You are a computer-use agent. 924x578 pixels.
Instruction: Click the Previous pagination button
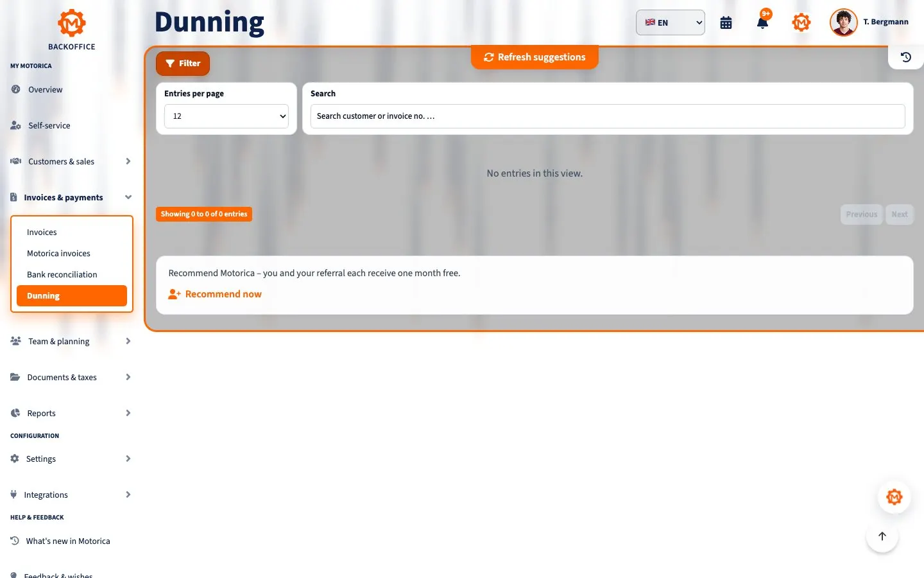click(861, 215)
